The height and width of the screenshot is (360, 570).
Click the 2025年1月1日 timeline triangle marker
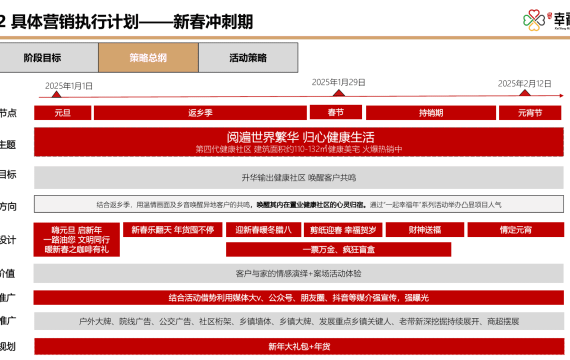coord(56,95)
